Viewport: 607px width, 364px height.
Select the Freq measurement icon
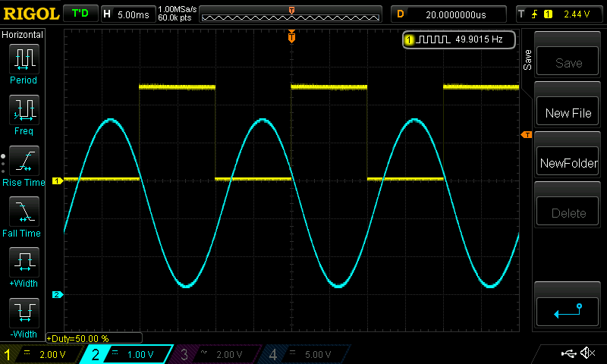pyautogui.click(x=24, y=115)
